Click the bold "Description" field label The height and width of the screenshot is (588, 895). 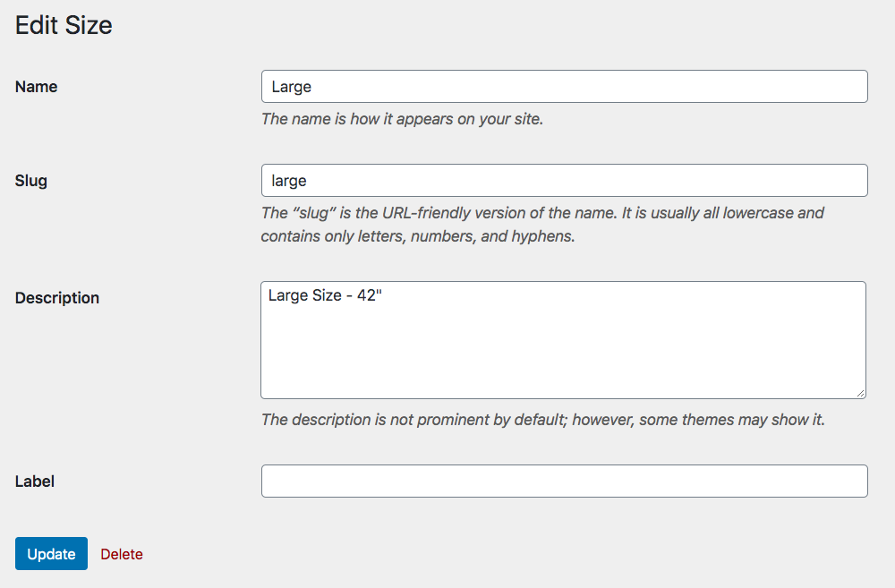(57, 298)
